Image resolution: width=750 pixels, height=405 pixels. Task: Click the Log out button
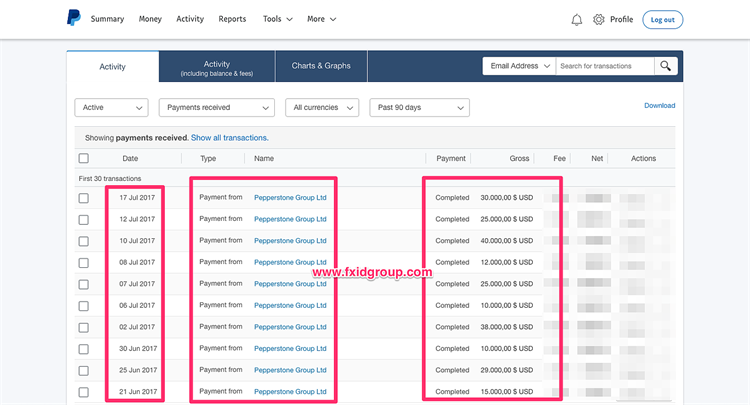click(x=662, y=20)
